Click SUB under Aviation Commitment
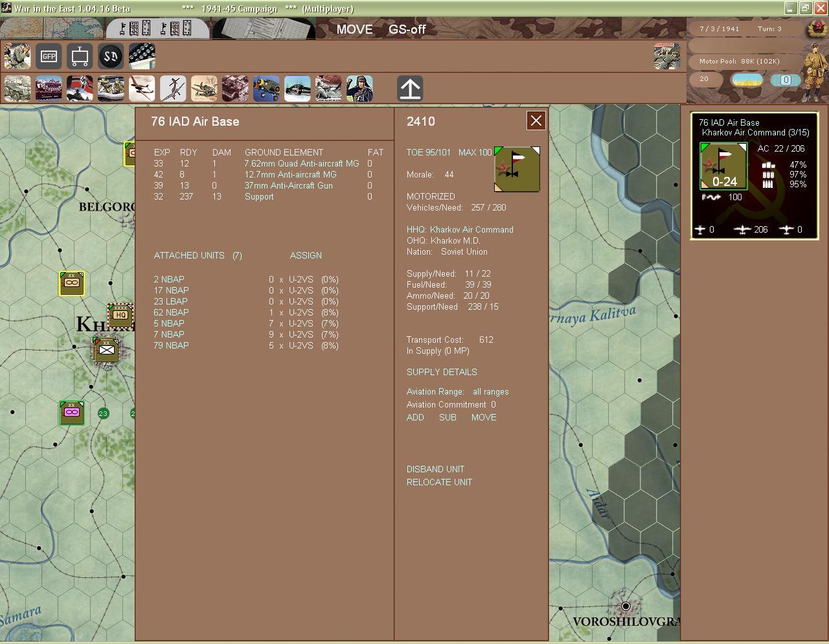829x644 pixels. [448, 417]
